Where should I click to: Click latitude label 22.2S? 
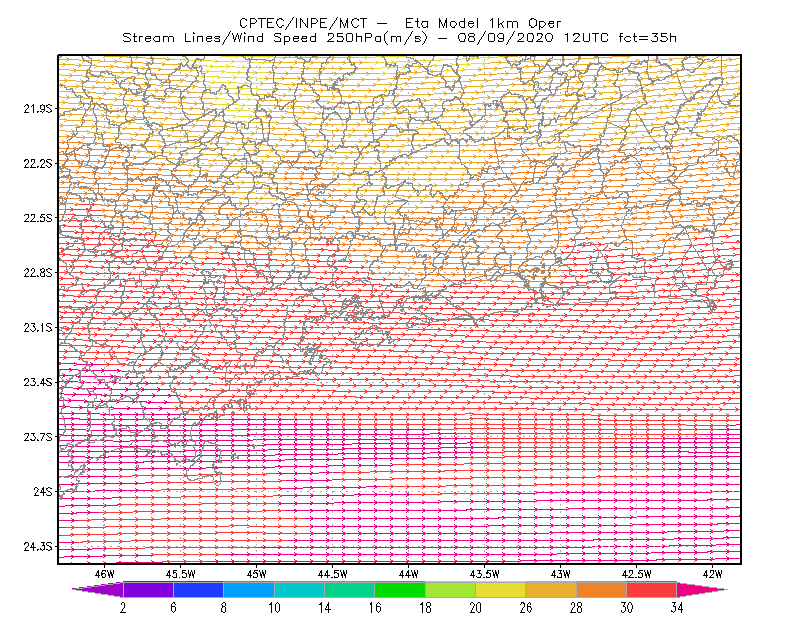pos(38,163)
